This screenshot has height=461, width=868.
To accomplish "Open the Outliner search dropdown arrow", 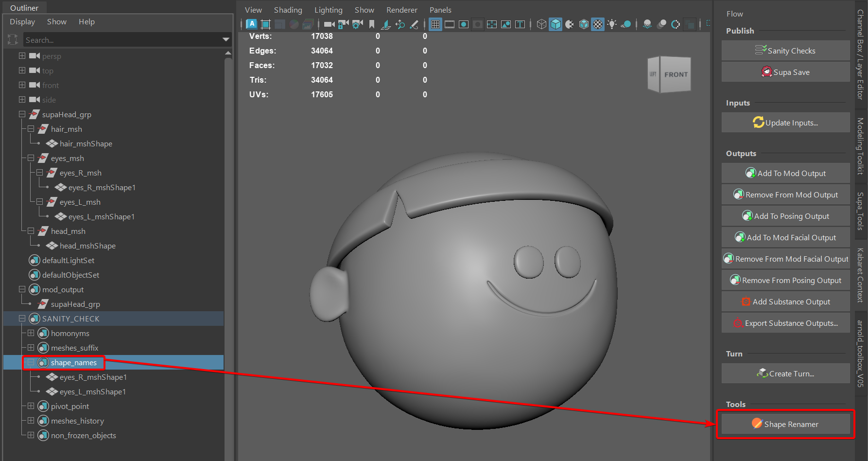I will [x=226, y=40].
